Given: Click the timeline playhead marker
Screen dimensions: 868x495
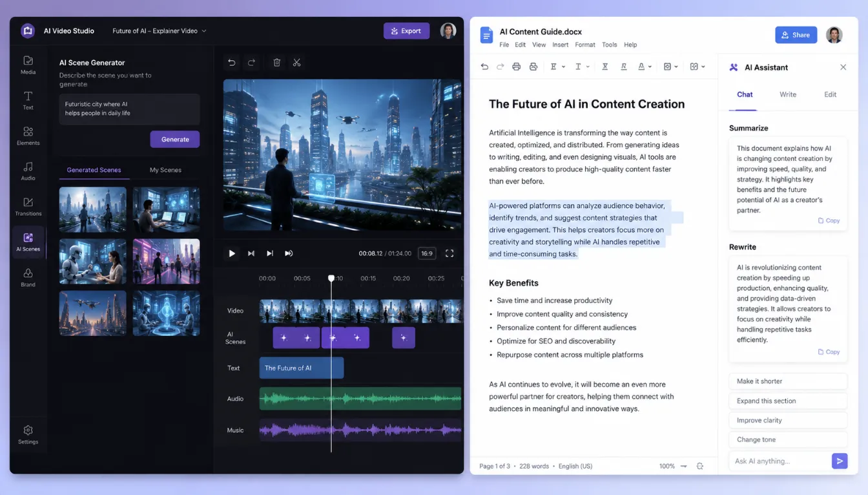Looking at the screenshot, I should 331,279.
